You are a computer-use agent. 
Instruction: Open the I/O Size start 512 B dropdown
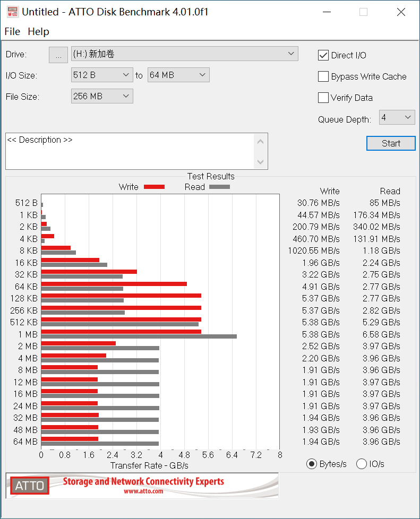(102, 75)
